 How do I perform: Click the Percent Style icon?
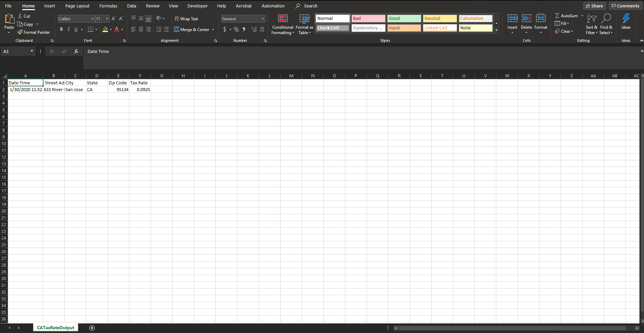point(236,30)
